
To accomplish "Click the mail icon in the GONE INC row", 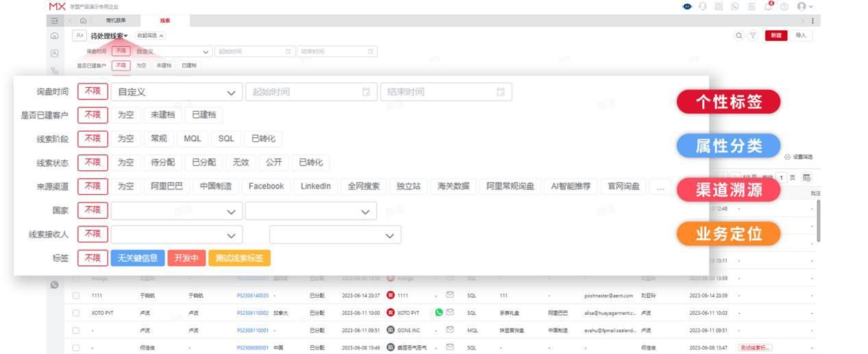I will pos(451,330).
